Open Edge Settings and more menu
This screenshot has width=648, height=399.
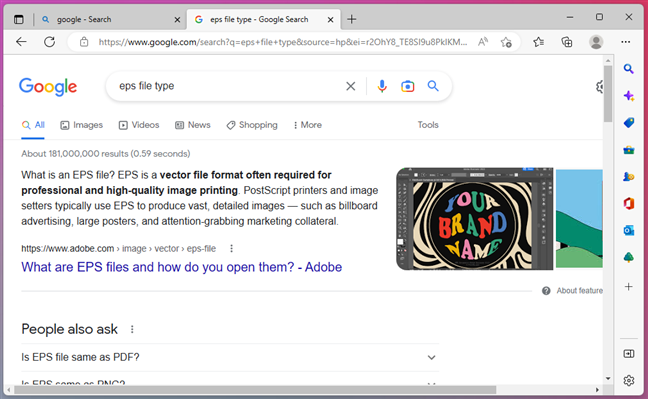625,42
